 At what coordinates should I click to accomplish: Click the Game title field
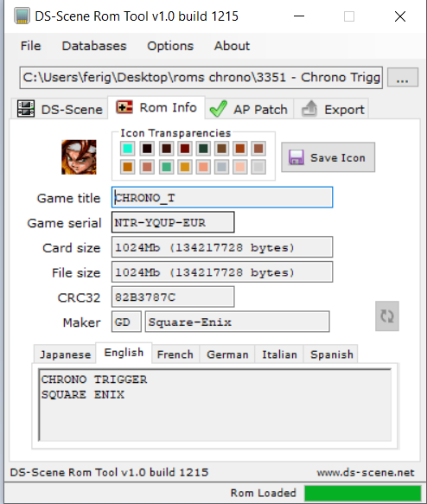click(222, 197)
